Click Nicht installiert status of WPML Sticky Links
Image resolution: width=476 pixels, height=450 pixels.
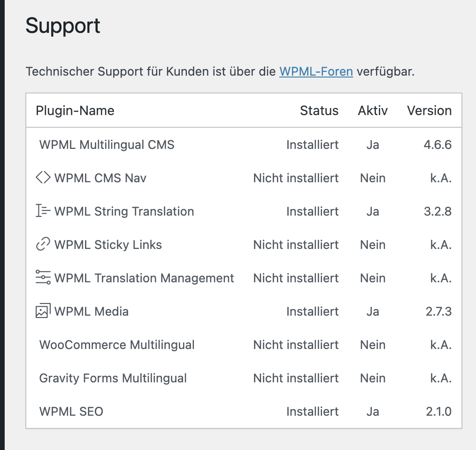point(296,245)
